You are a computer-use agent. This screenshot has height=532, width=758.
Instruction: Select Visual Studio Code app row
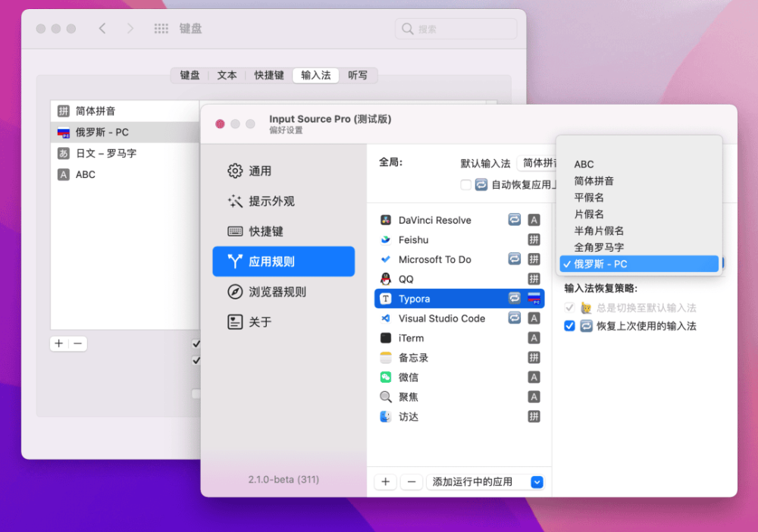(x=459, y=318)
